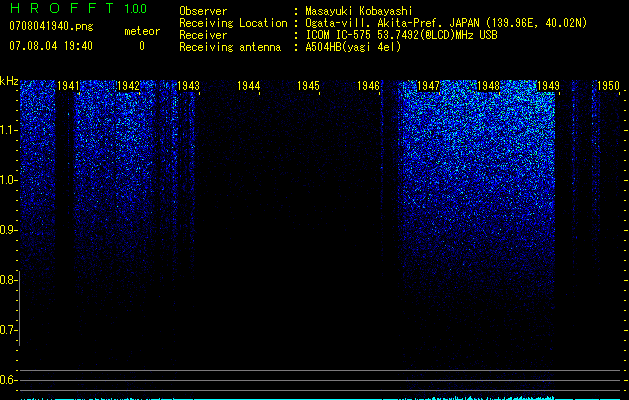Screen dimensions: 629x400
Task: Click the 'meteor' count label
Action: [x=142, y=31]
